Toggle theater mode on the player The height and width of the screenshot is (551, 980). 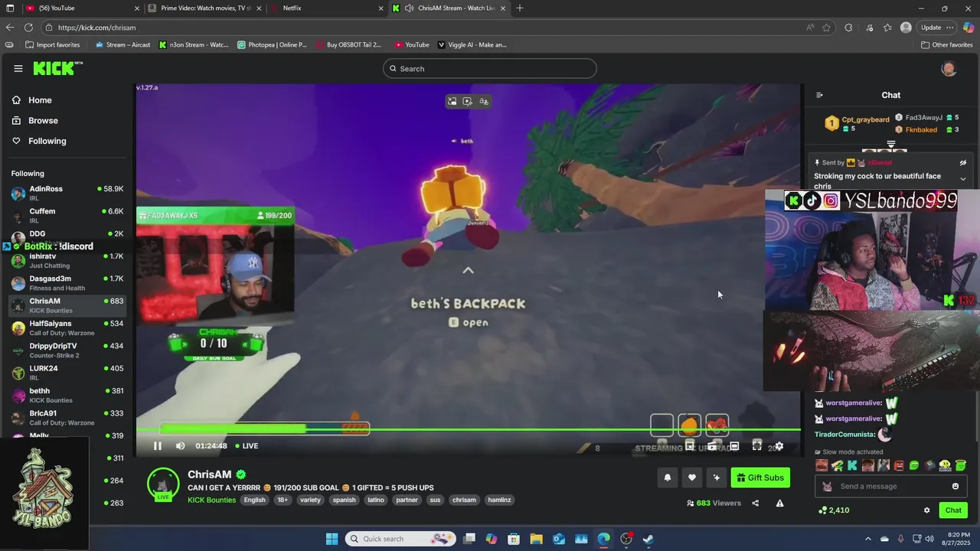point(734,445)
